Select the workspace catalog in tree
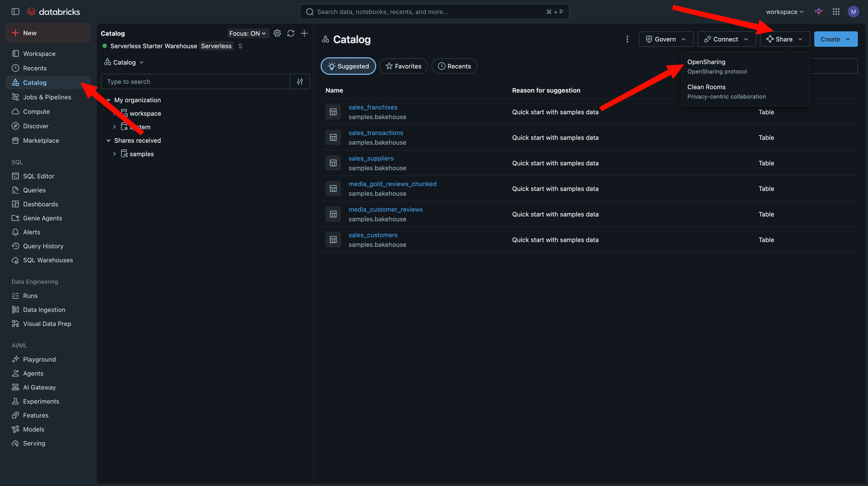Screen dimensions: 868x486 point(145,114)
